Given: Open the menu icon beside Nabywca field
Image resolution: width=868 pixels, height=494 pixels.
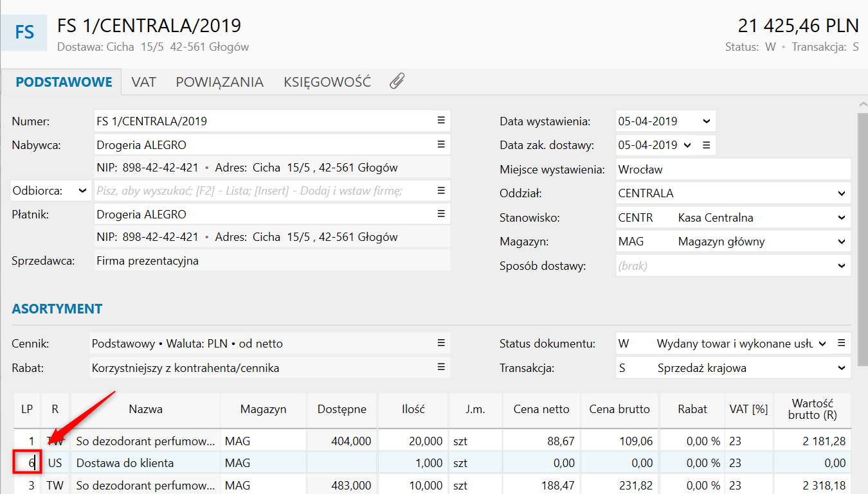Looking at the screenshot, I should (x=441, y=145).
